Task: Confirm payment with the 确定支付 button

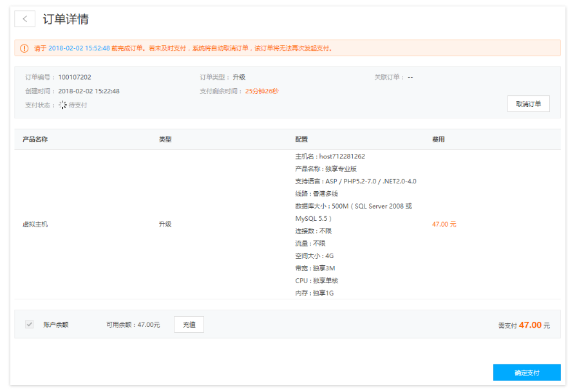Action: [x=526, y=373]
